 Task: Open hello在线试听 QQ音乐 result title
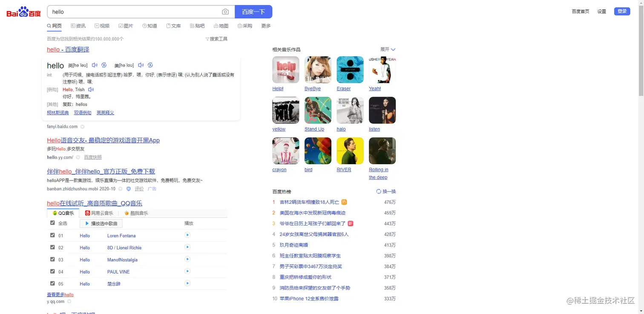click(x=95, y=203)
